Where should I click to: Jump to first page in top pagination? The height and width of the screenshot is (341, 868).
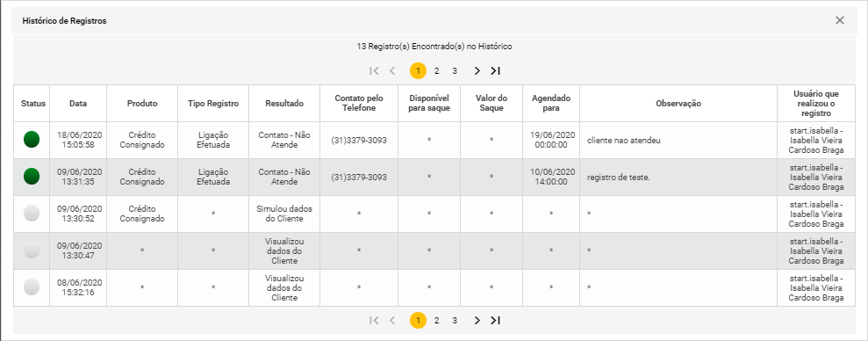(x=374, y=71)
